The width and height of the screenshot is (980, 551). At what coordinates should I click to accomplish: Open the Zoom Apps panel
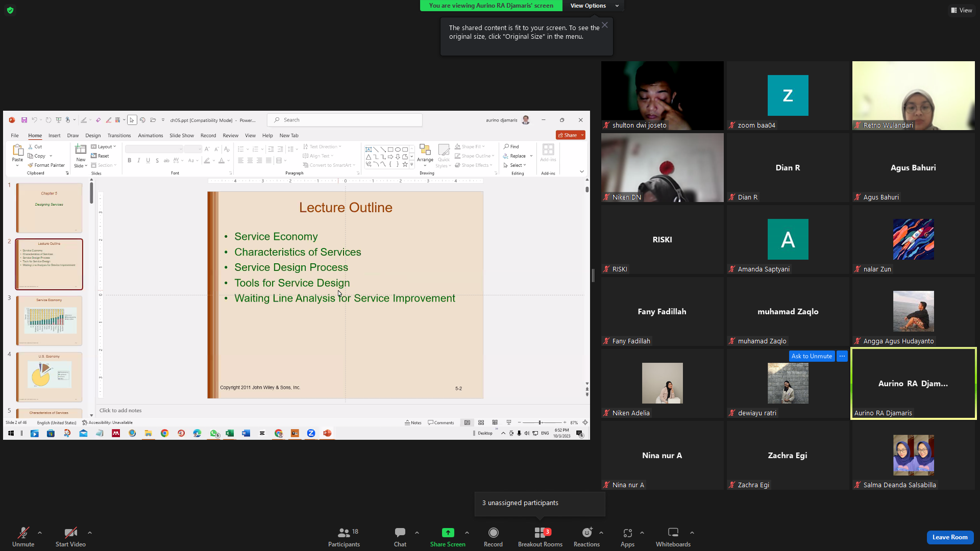pos(627,537)
